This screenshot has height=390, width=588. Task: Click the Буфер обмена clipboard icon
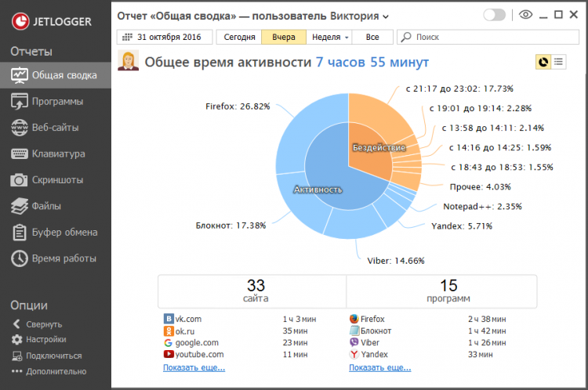click(x=19, y=233)
